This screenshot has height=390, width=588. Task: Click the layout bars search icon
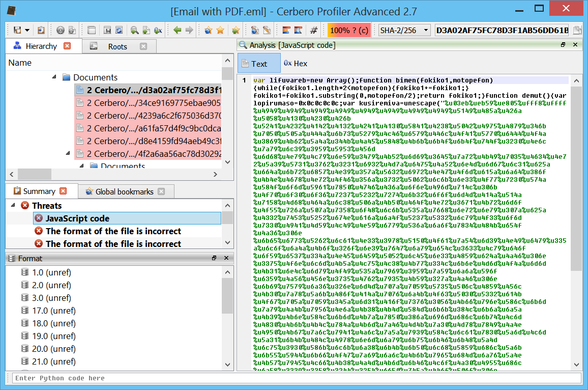pyautogui.click(x=298, y=30)
